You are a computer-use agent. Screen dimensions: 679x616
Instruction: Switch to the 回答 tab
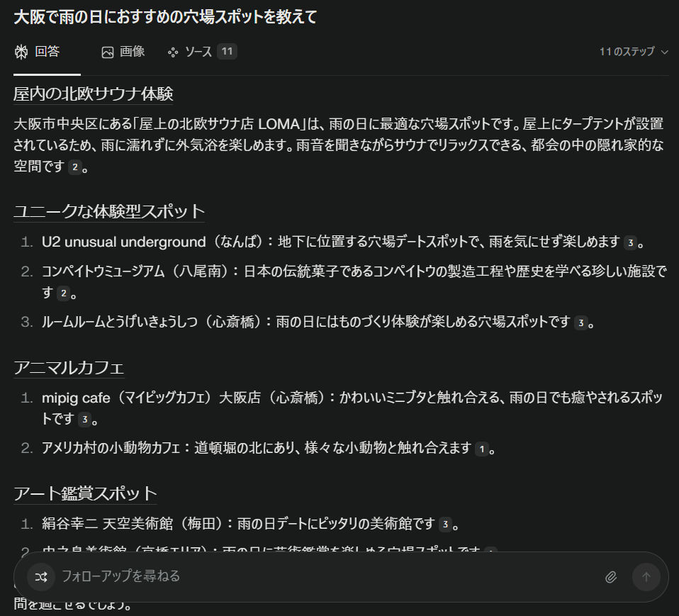[38, 52]
